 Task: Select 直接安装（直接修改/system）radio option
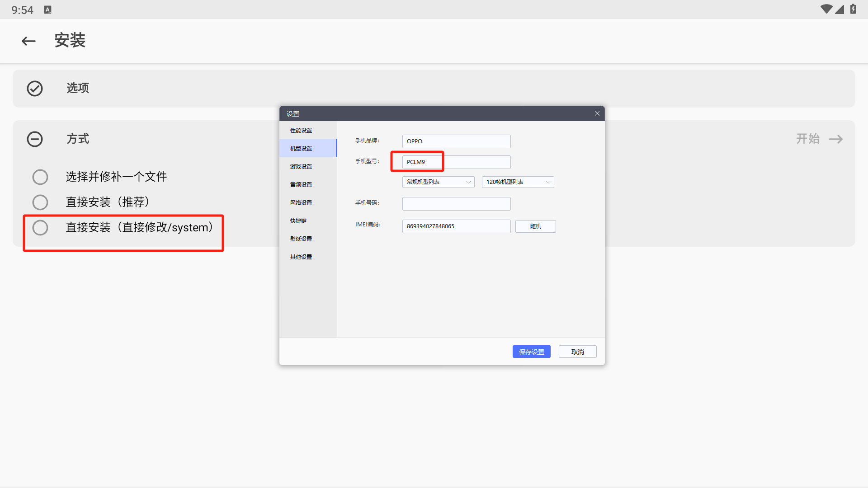[40, 227]
